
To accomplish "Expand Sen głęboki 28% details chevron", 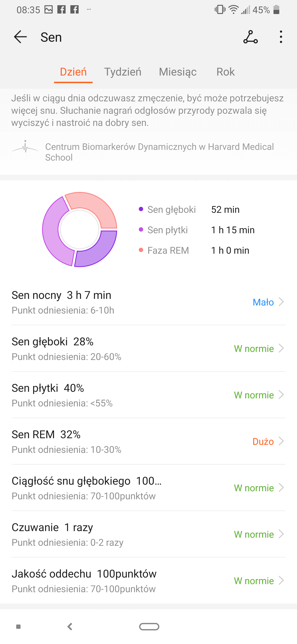I will pyautogui.click(x=281, y=348).
